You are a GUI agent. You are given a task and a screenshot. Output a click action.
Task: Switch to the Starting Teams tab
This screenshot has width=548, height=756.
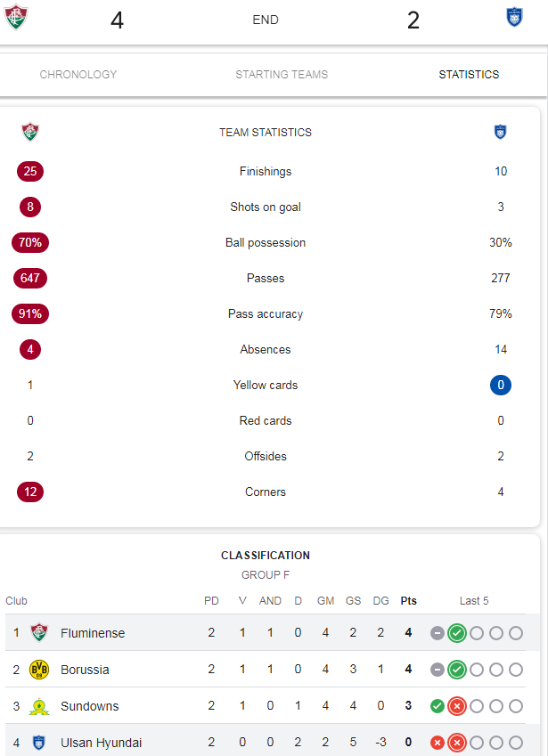[x=282, y=74]
